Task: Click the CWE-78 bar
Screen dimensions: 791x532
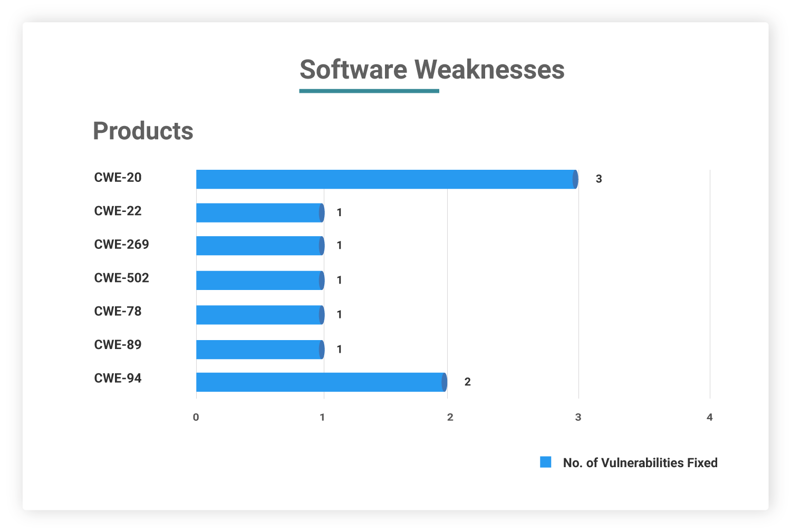Action: 259,315
